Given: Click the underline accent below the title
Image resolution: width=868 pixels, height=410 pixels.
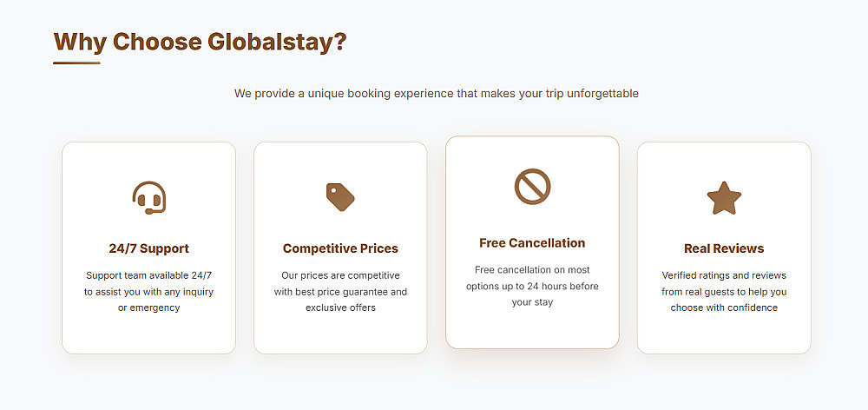Looking at the screenshot, I should tap(76, 63).
